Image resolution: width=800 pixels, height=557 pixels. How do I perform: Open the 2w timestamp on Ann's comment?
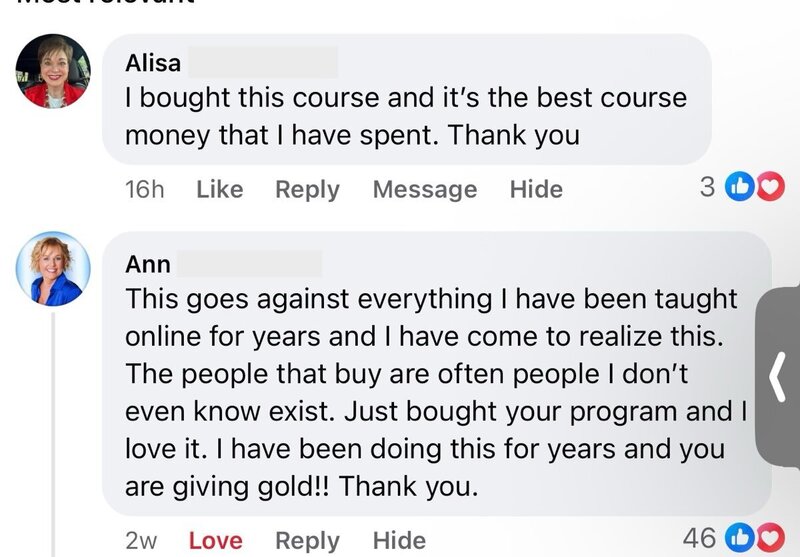point(141,540)
